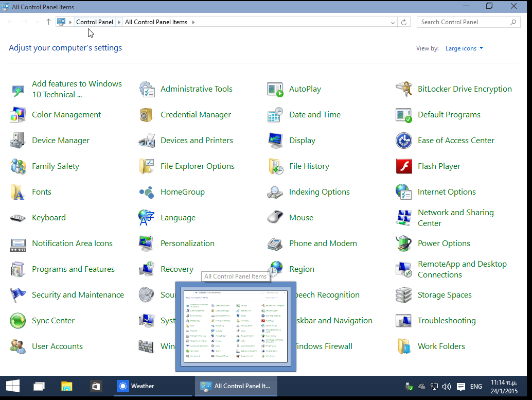
Task: Open the Family Safety icon
Action: [18, 166]
